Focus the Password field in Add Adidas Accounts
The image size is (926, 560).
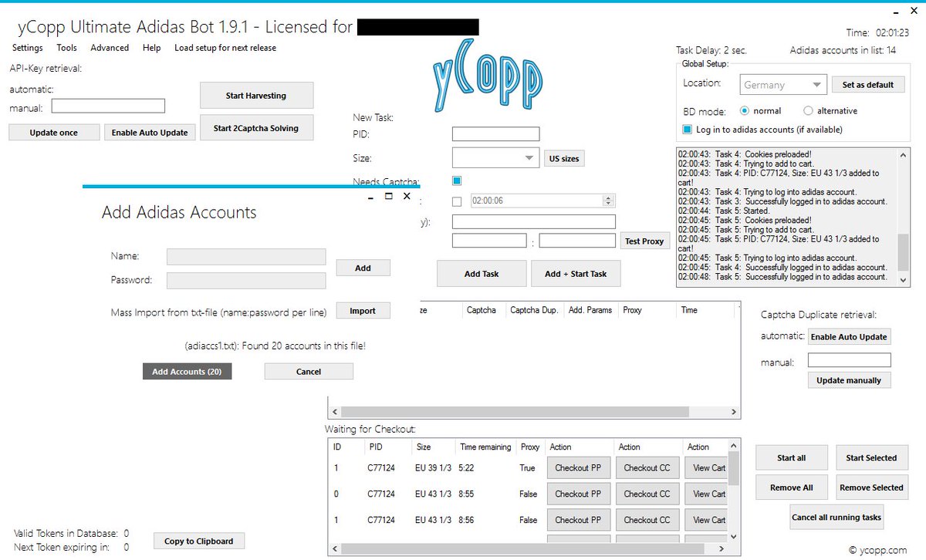[x=246, y=280]
